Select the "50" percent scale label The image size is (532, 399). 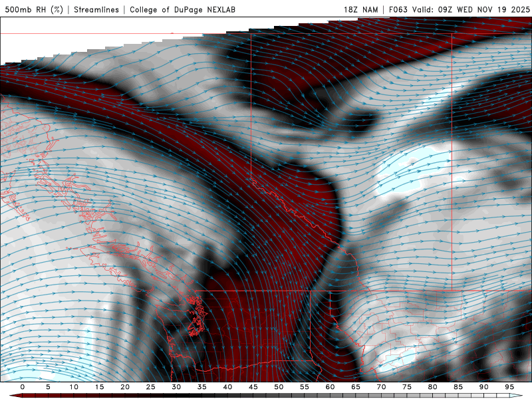pyautogui.click(x=279, y=387)
